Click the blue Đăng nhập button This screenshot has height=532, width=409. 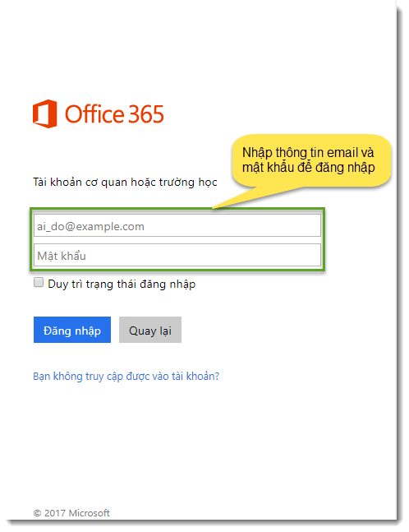(x=72, y=330)
